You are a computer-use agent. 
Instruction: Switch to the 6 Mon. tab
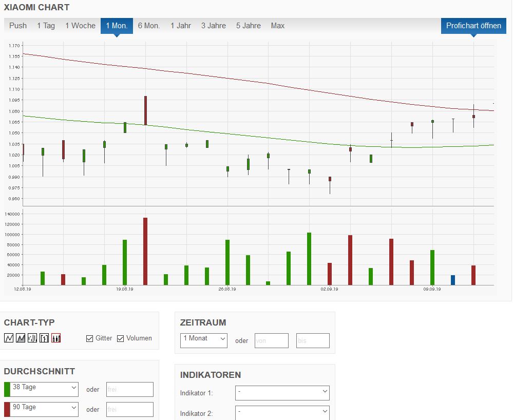pyautogui.click(x=149, y=26)
